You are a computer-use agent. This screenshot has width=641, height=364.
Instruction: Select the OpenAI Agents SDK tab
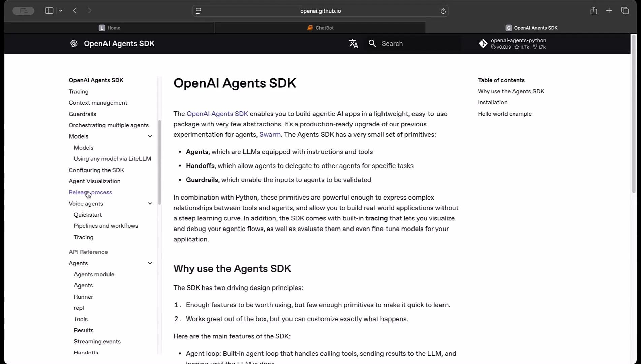tap(531, 28)
